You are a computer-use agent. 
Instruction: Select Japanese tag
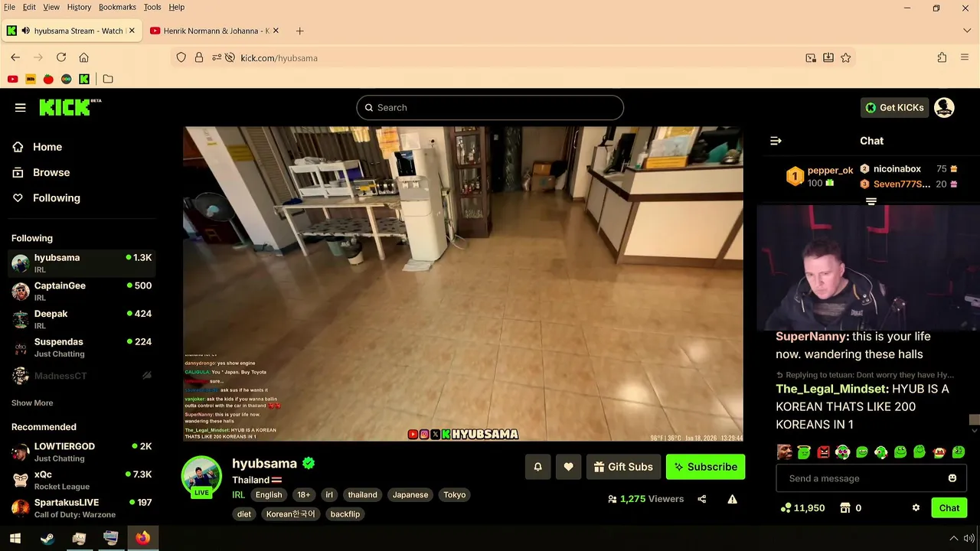point(410,495)
